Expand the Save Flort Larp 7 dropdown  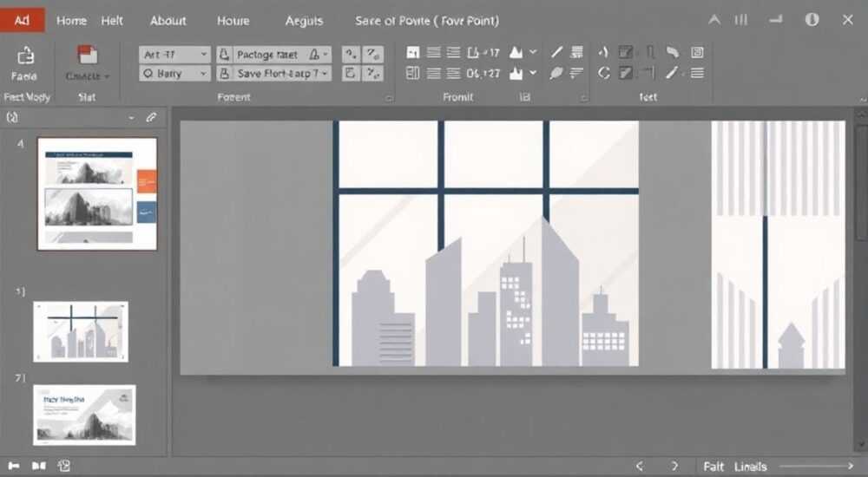(x=325, y=73)
